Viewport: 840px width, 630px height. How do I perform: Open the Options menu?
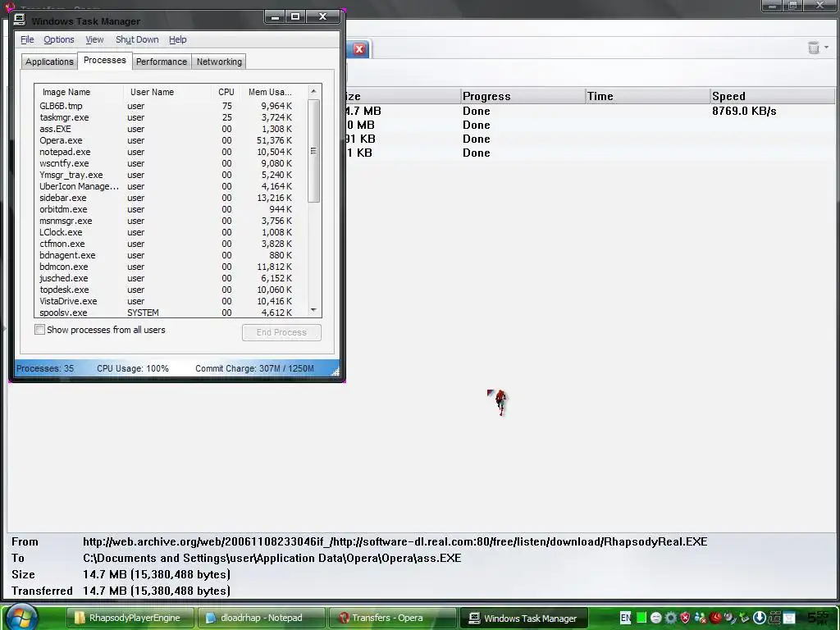coord(59,39)
